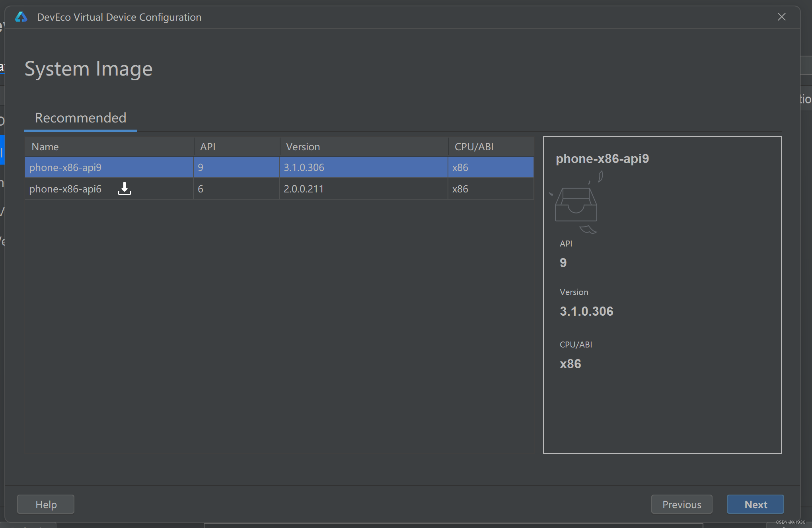
Task: Sort table by API column header
Action: pos(208,147)
